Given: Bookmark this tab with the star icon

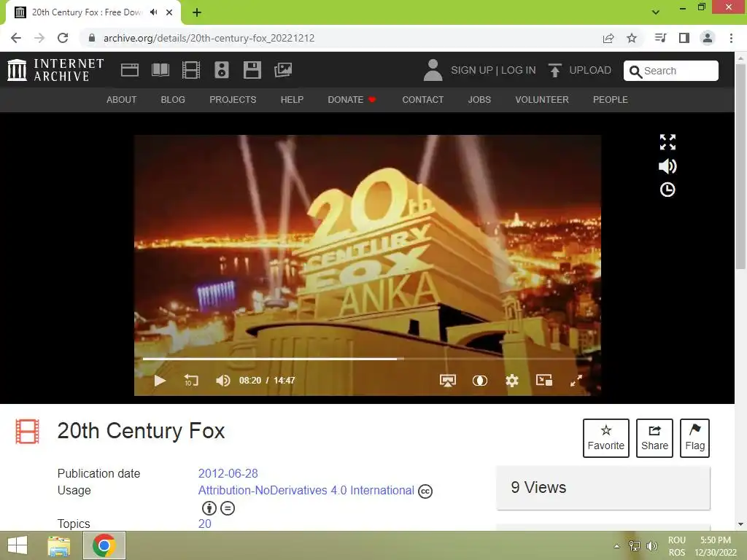Looking at the screenshot, I should [x=632, y=38].
